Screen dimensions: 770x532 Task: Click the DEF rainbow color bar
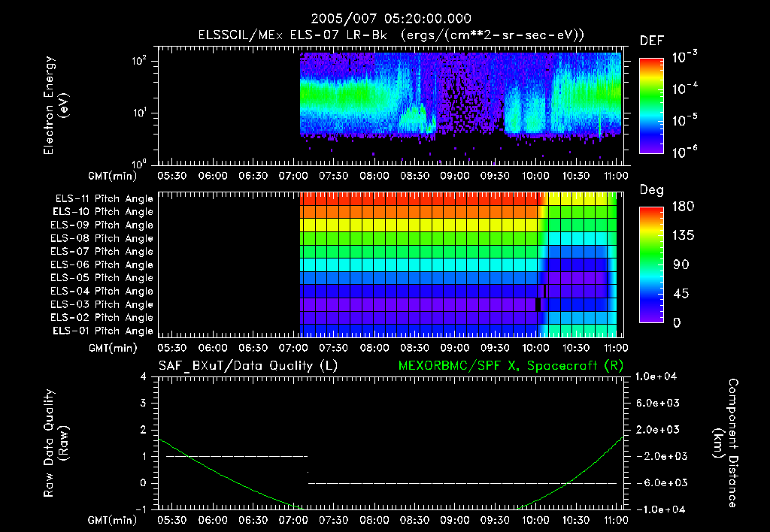click(x=652, y=106)
